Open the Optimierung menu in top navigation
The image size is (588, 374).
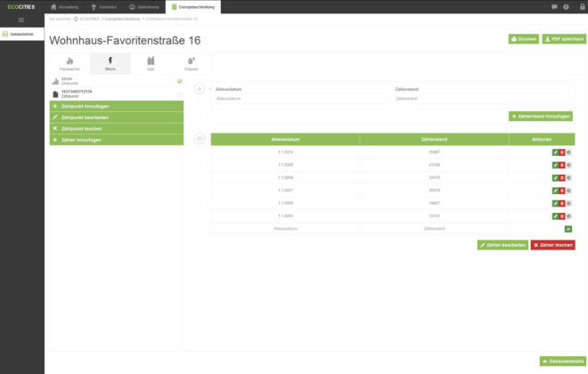[x=144, y=7]
